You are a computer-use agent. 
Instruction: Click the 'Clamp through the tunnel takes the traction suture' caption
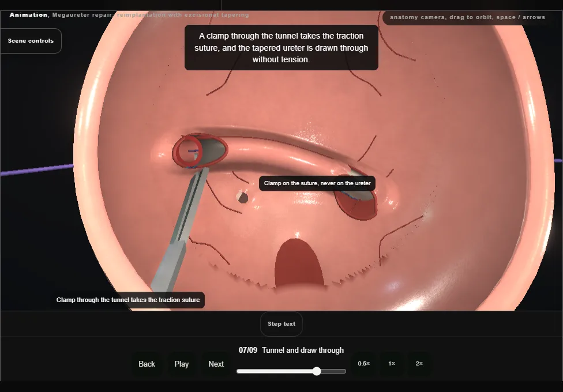[128, 300]
